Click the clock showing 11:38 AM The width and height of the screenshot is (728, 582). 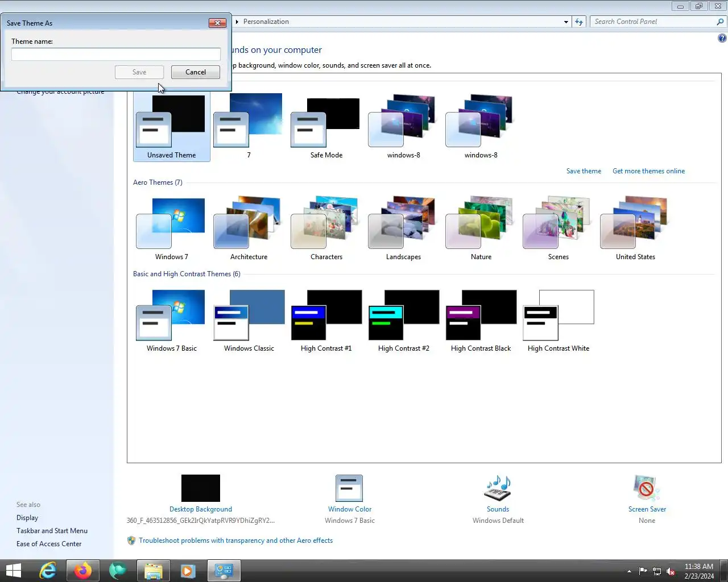tap(699, 567)
